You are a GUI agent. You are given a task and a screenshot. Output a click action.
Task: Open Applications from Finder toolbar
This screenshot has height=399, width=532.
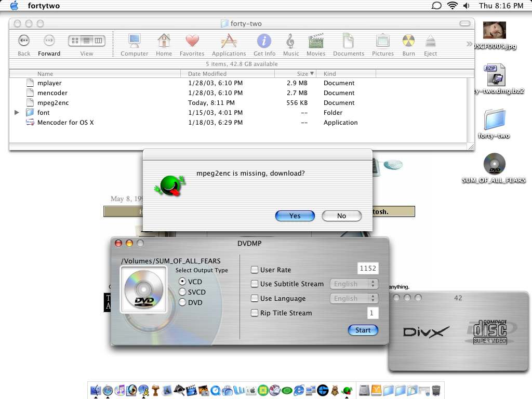coord(229,42)
